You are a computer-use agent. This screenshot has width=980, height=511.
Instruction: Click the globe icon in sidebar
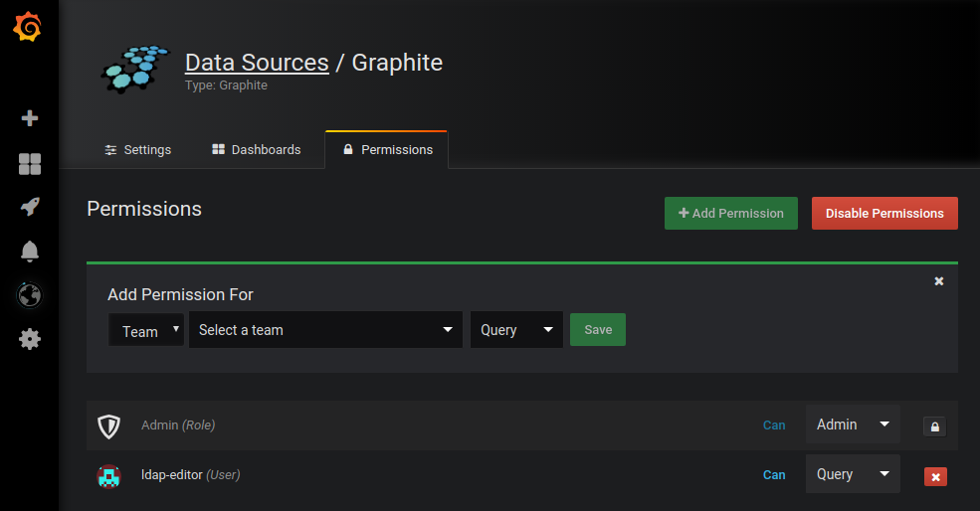[x=30, y=295]
